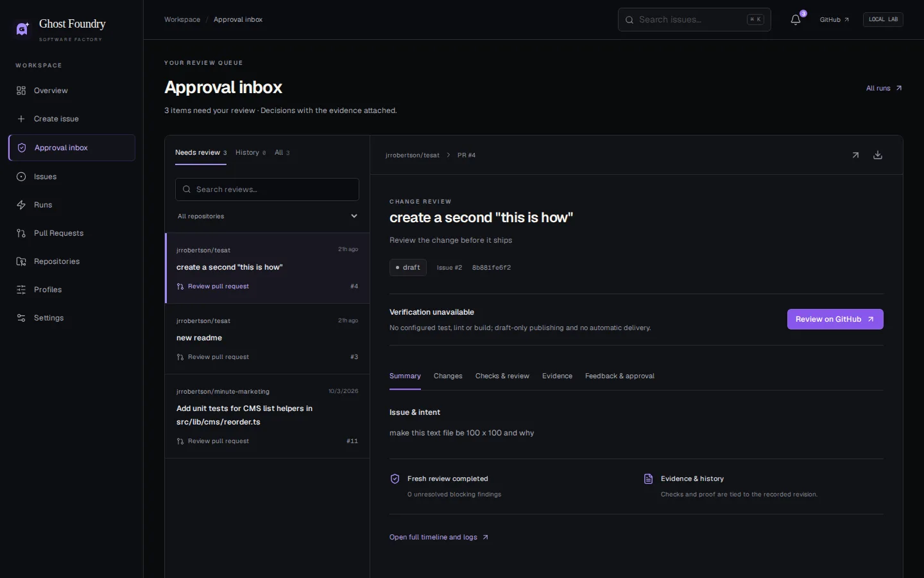Click the jrrobertson/minute-marketing repository label

[223, 392]
